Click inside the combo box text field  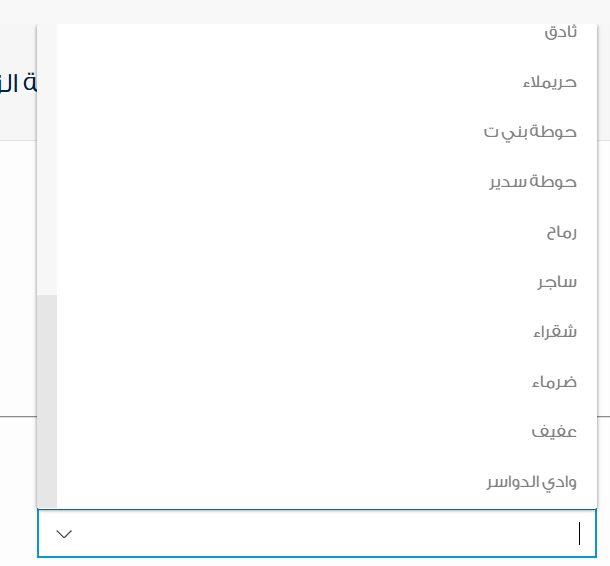pos(320,534)
